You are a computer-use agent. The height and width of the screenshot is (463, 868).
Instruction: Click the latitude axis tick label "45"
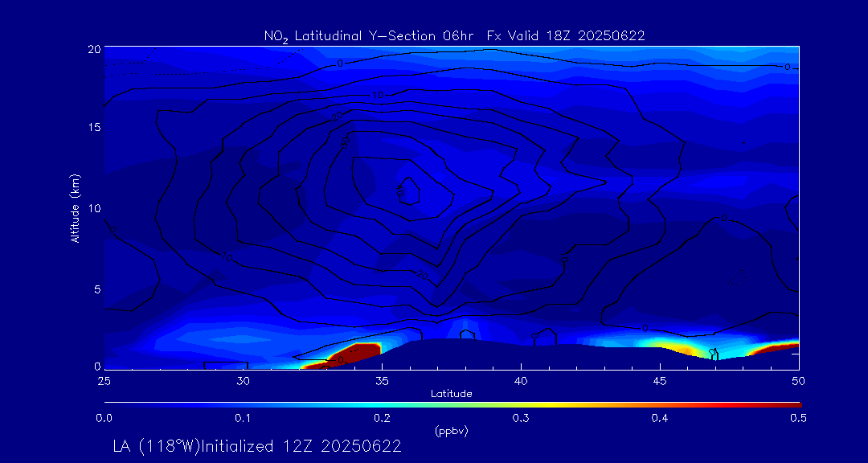tap(660, 381)
